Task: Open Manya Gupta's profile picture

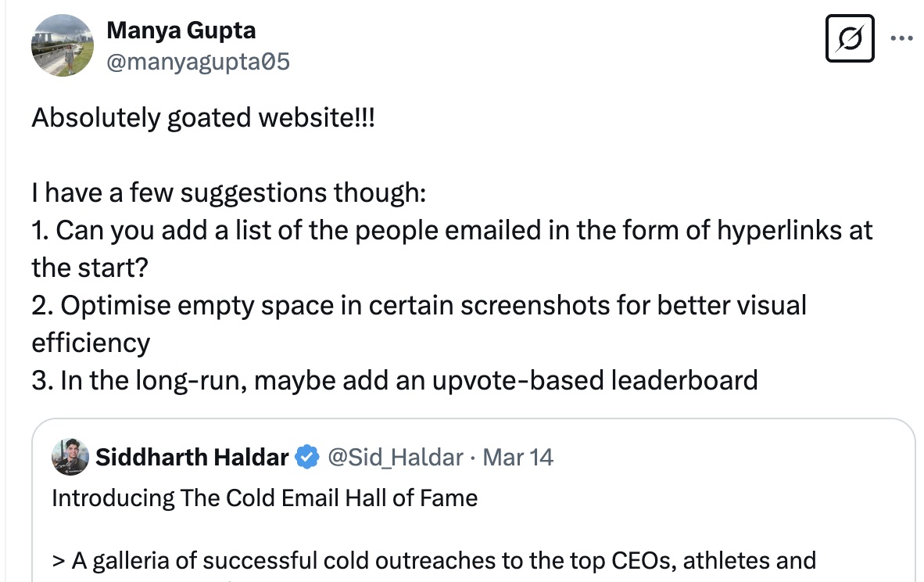Action: [x=63, y=45]
